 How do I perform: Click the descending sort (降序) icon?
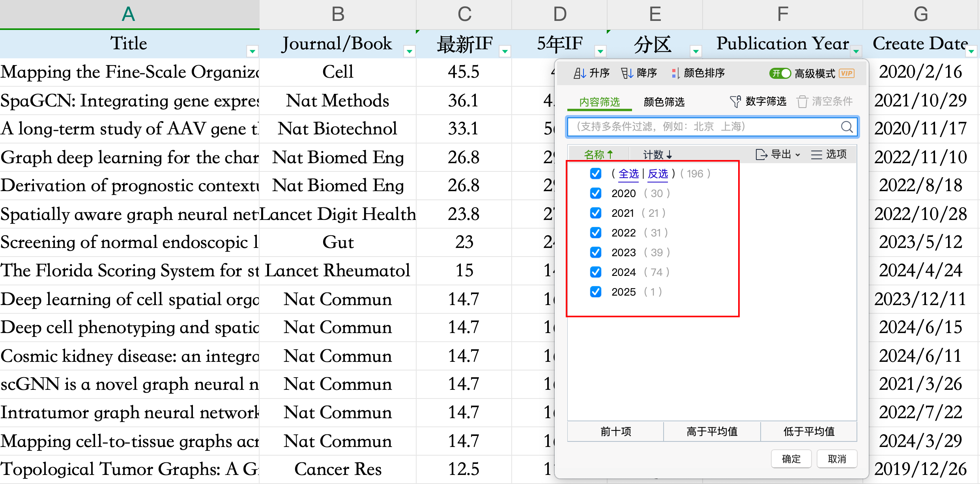[627, 73]
